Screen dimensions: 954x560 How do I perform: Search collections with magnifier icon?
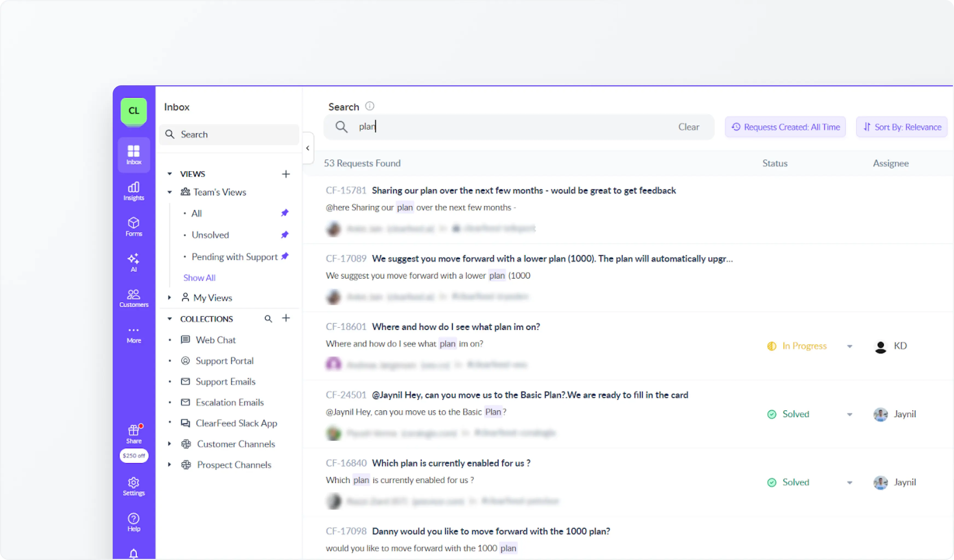coord(268,319)
